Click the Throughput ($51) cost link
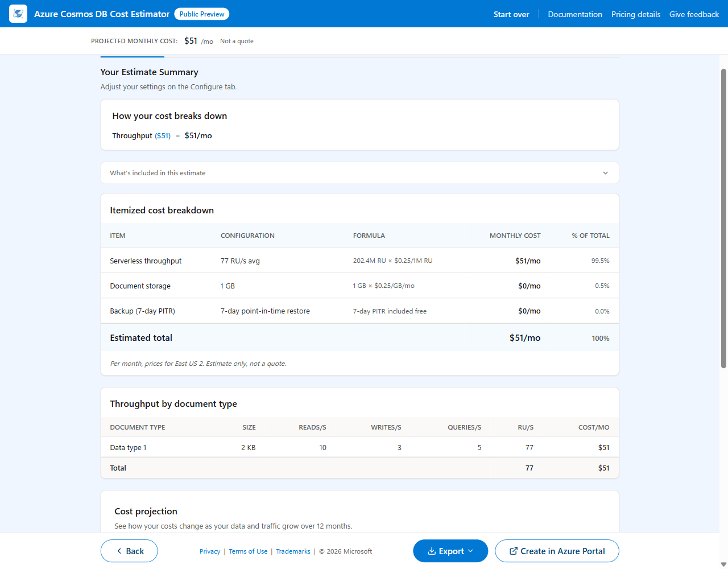 pos(163,135)
